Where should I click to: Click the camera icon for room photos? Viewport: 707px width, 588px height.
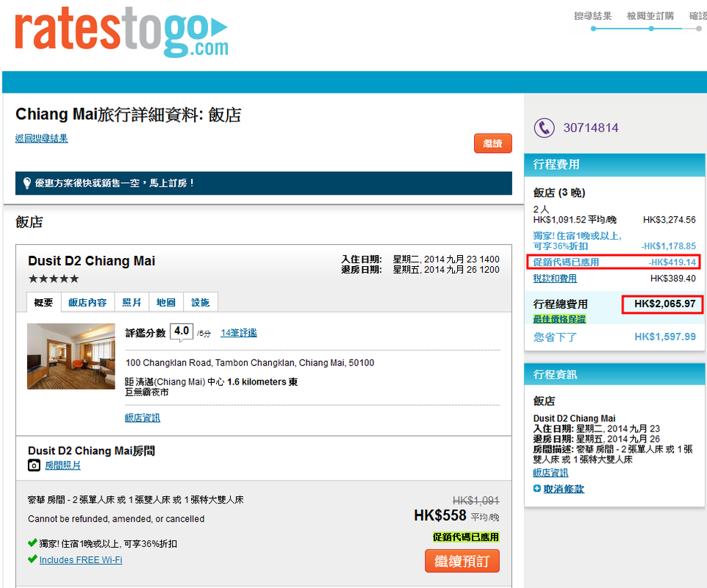(34, 465)
